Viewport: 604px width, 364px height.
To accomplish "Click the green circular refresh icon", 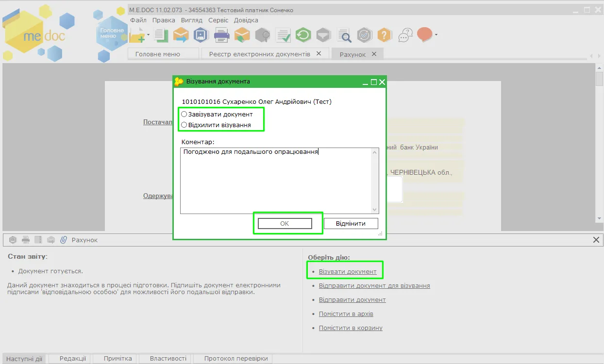I will [303, 35].
